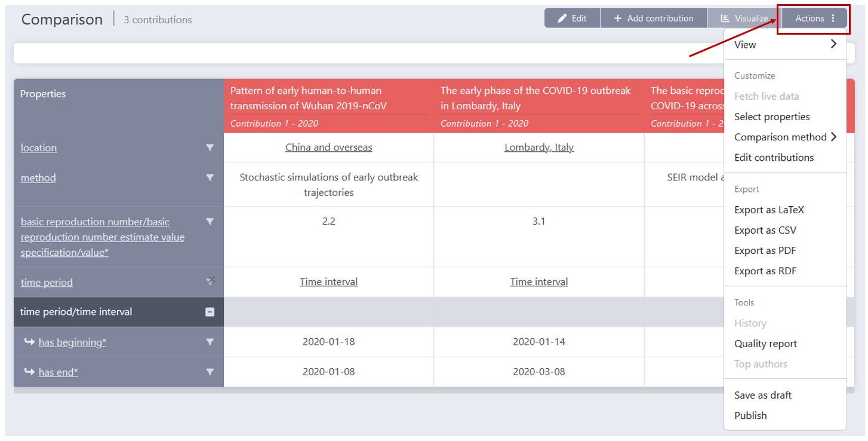
Task: Click filter icon beside basic reproduction number
Action: point(210,222)
